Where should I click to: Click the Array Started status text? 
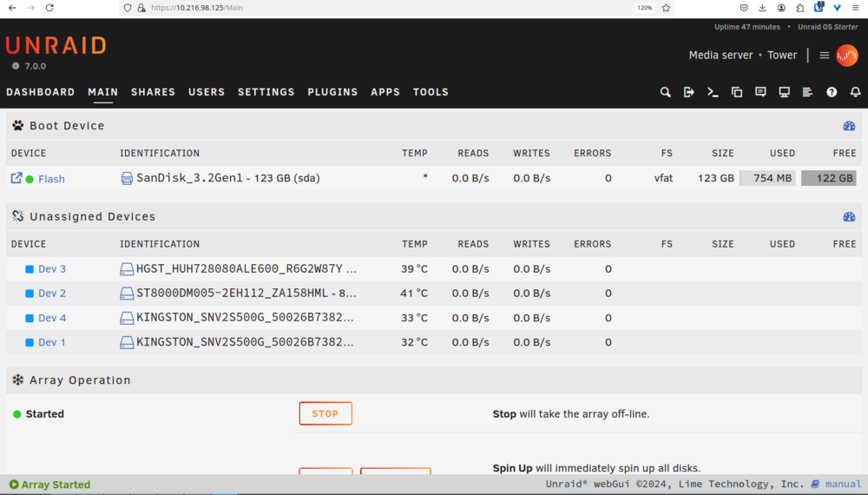pos(56,485)
